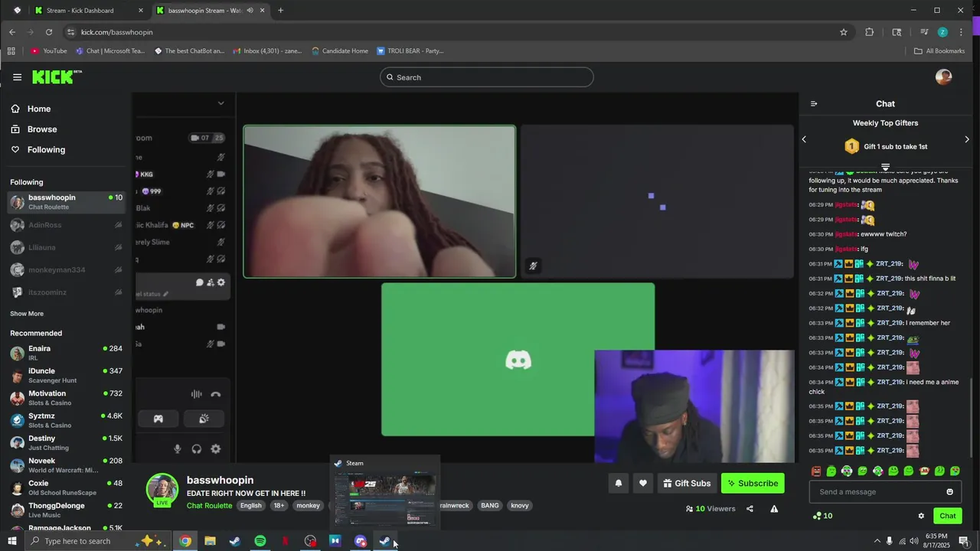Screen dimensions: 980x551
Task: Follow with the heart button
Action: pos(643,483)
